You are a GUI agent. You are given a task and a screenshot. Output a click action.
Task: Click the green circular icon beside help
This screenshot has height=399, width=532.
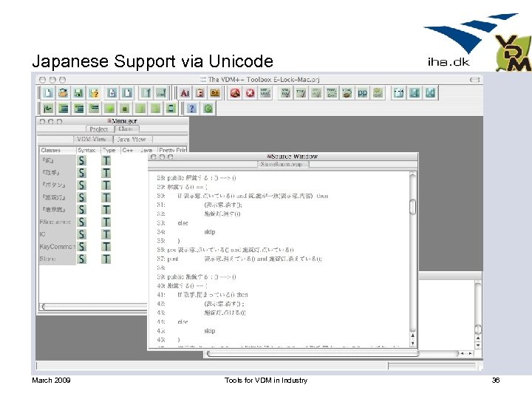(208, 108)
